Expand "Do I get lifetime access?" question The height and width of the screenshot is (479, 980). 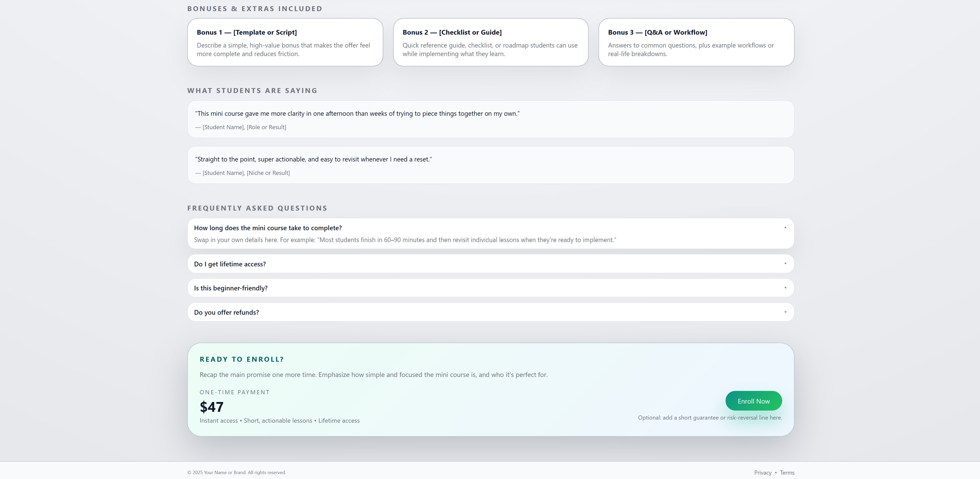pyautogui.click(x=230, y=264)
